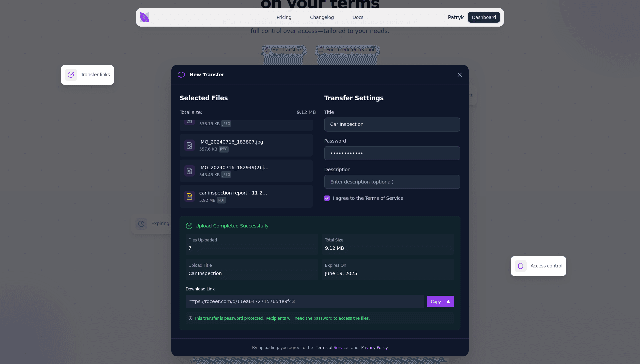Open the Privacy Policy link
640x364 pixels.
(x=374, y=348)
